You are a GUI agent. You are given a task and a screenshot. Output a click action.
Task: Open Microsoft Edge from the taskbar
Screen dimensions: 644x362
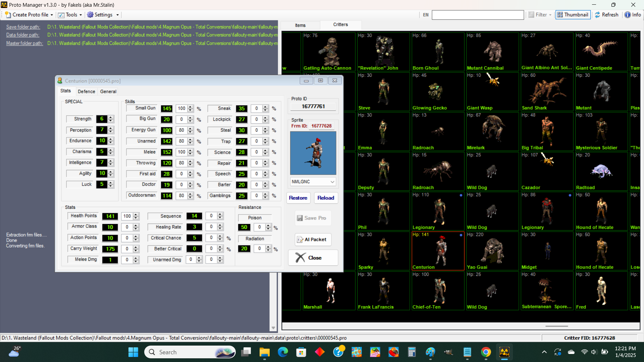pos(283,352)
